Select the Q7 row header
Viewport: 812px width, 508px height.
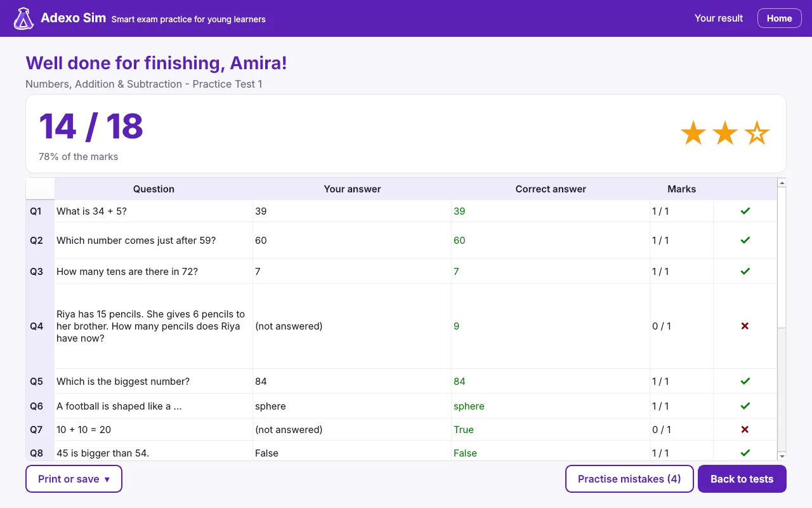pyautogui.click(x=40, y=429)
